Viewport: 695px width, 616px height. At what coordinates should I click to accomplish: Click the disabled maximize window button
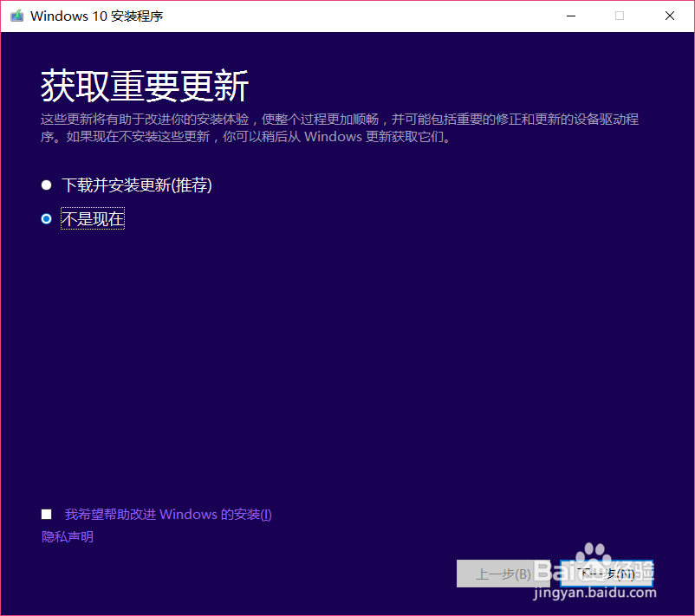point(620,16)
